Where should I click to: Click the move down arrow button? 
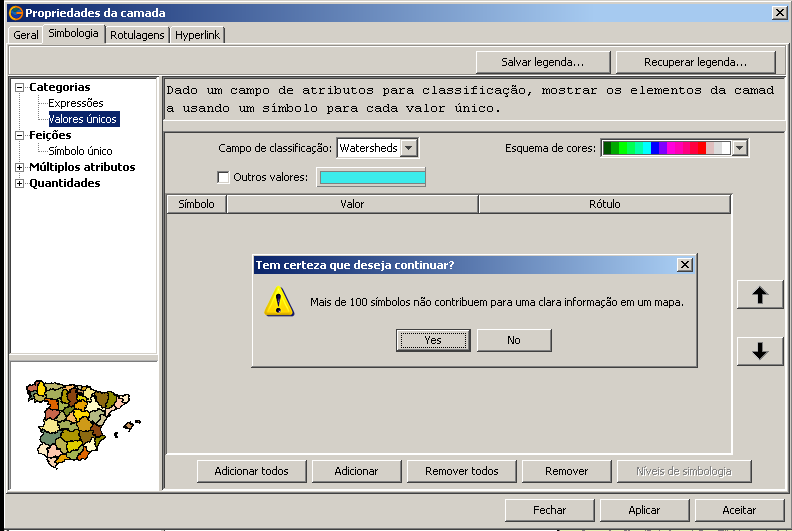click(x=760, y=351)
